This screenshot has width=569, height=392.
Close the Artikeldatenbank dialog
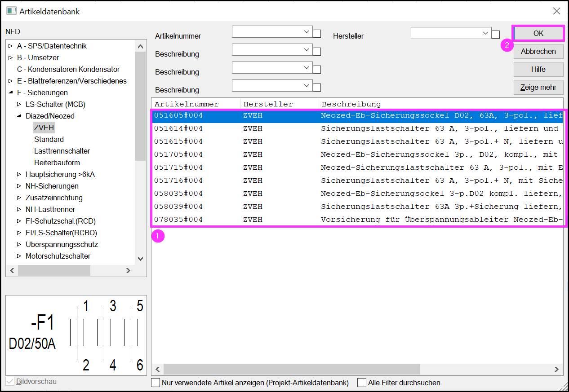[556, 11]
